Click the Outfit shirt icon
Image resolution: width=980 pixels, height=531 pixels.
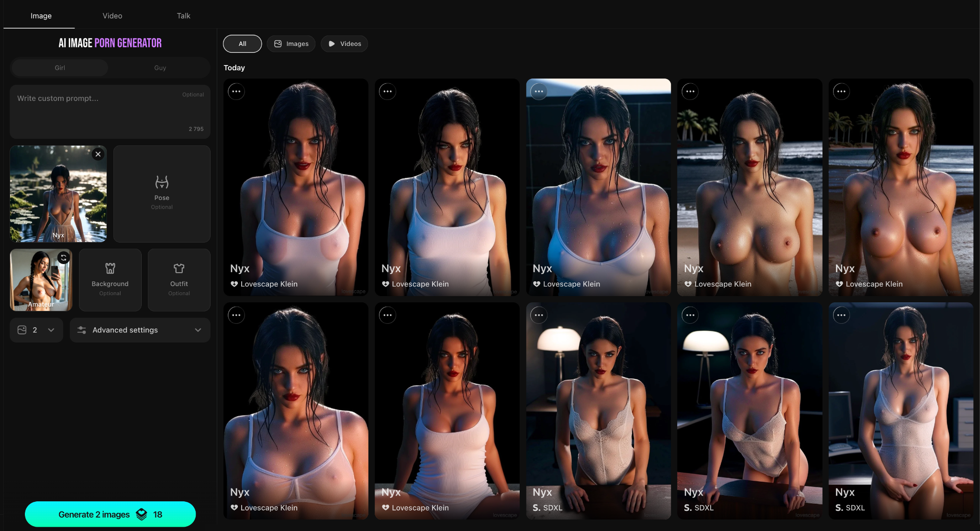point(179,268)
